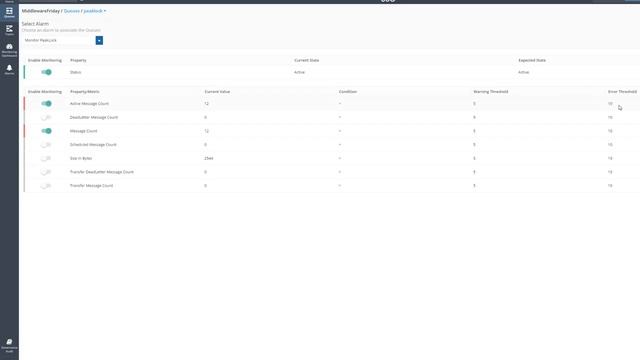Click the Condition cell of Size in Bytes
Image resolution: width=640 pixels, height=360 pixels.
pyautogui.click(x=340, y=158)
